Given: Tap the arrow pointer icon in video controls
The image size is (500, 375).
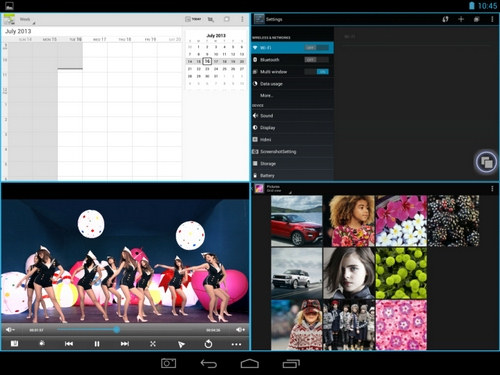Looking at the screenshot, I should [x=181, y=344].
